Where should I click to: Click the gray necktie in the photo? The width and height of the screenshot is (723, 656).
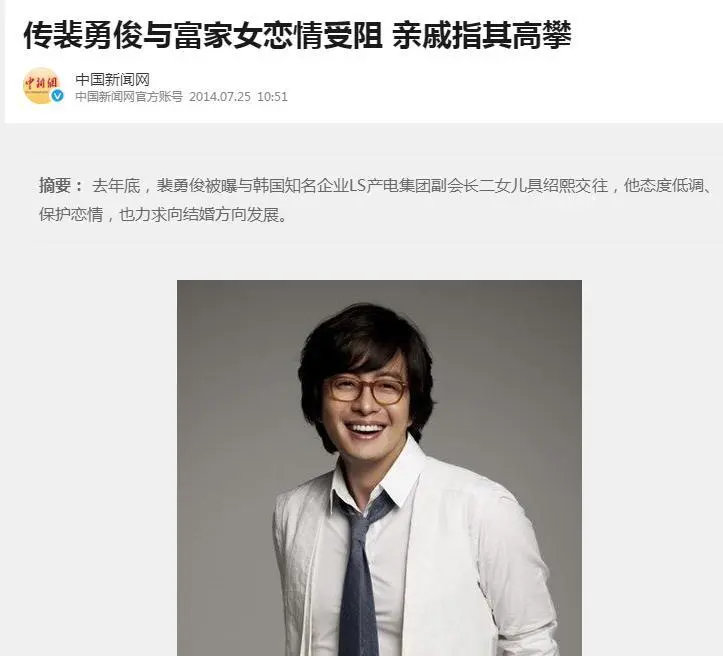(362, 576)
